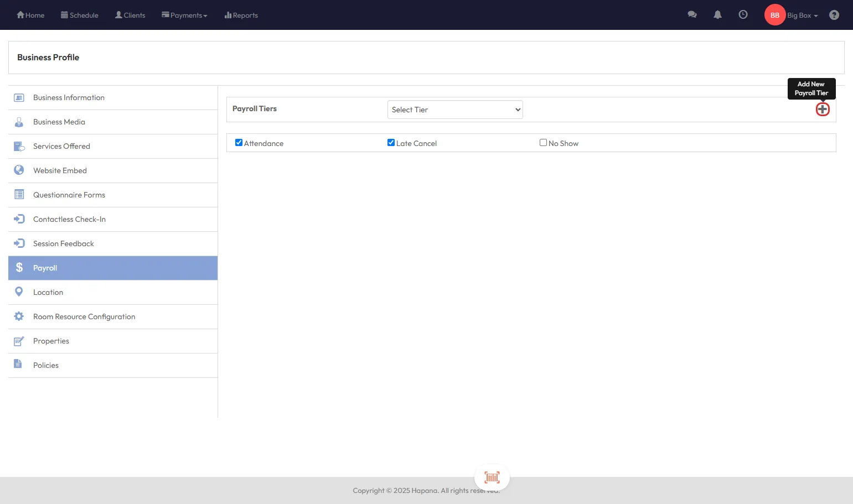Viewport: 853px width, 504px height.
Task: Click the notifications bell icon
Action: click(717, 15)
